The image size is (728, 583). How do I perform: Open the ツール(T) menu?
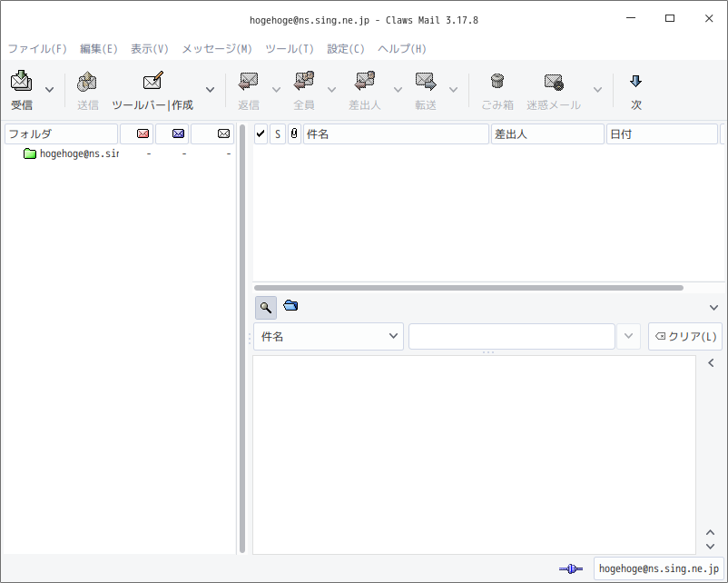click(x=290, y=49)
